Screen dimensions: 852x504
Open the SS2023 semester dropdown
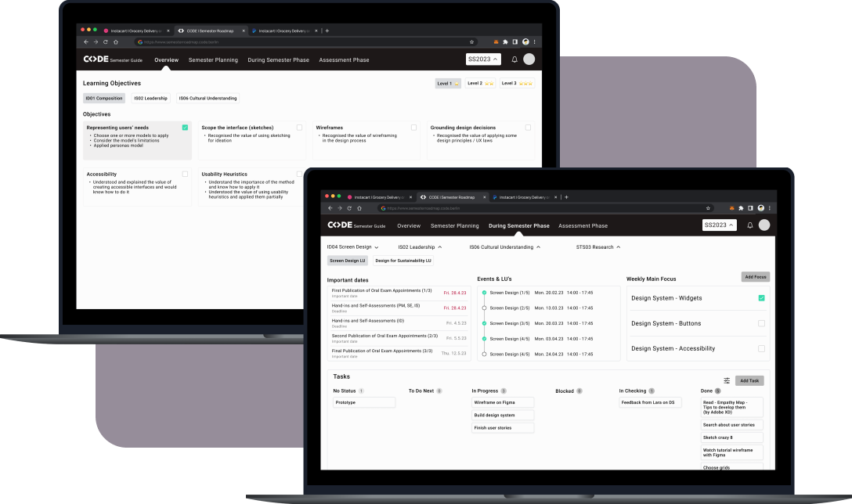(x=717, y=225)
